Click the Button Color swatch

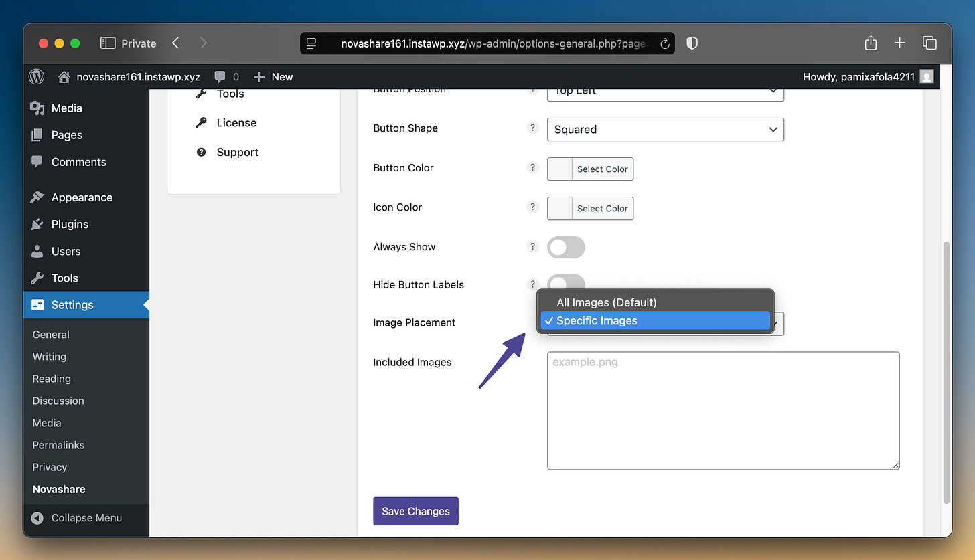click(x=560, y=169)
